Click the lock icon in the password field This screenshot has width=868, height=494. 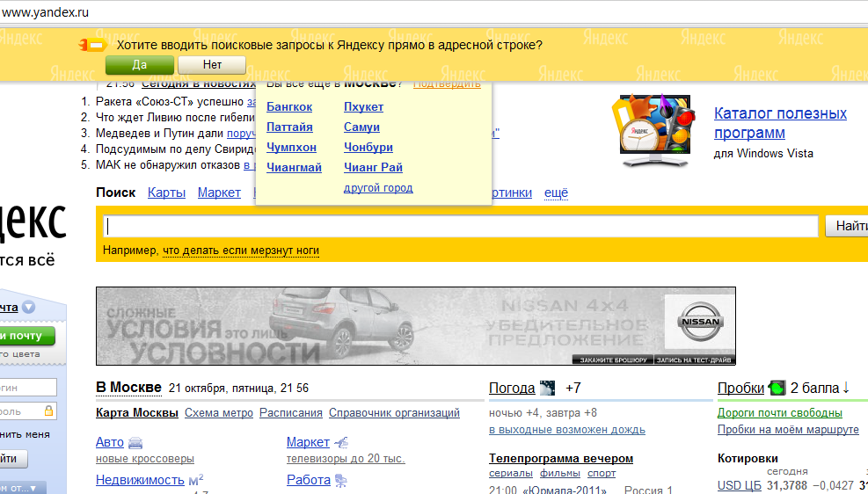48,410
